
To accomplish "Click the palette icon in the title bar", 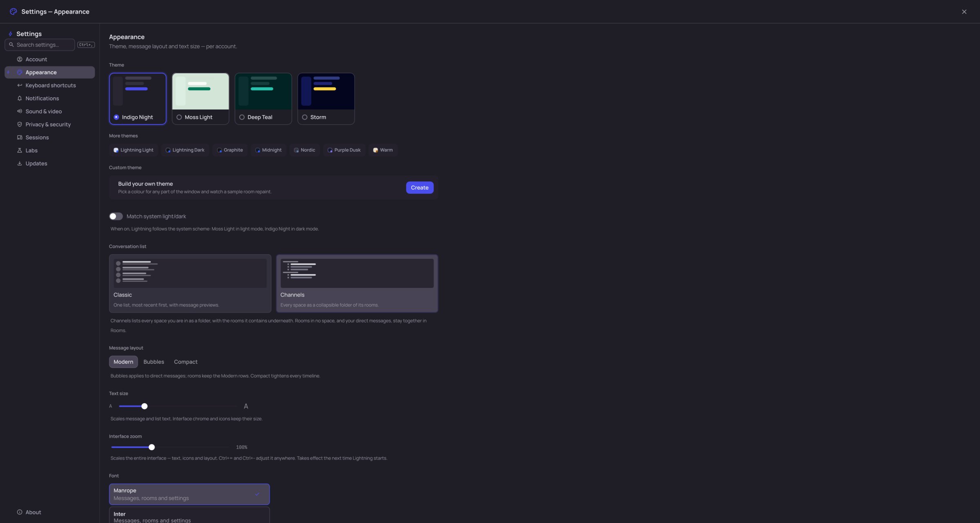I will coord(13,11).
